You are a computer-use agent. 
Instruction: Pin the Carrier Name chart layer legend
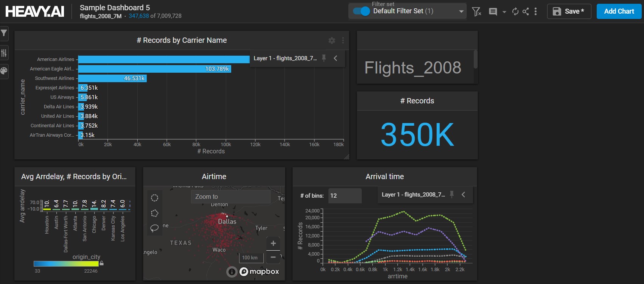[324, 58]
